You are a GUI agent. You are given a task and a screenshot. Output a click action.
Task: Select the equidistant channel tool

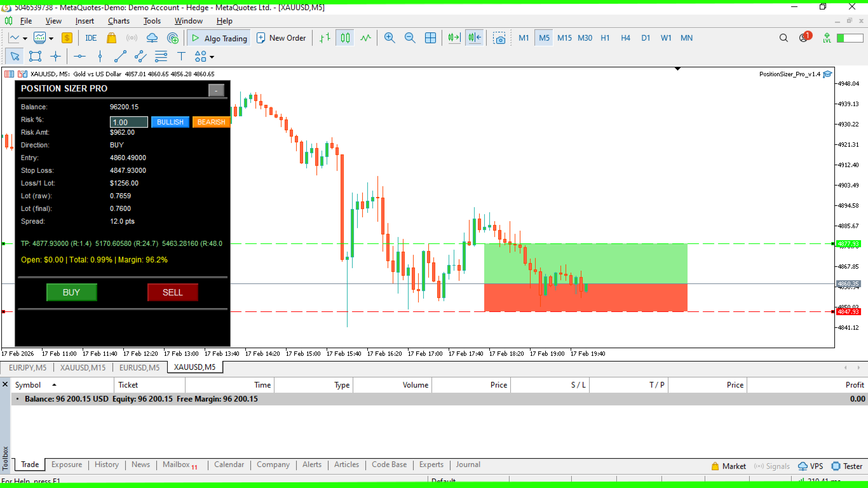[x=140, y=56]
